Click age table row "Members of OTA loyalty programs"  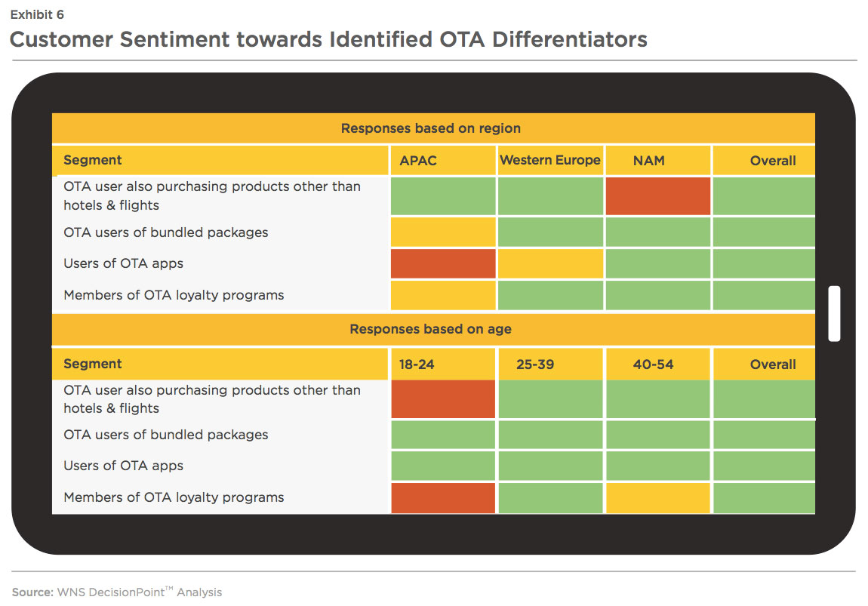pyautogui.click(x=433, y=497)
